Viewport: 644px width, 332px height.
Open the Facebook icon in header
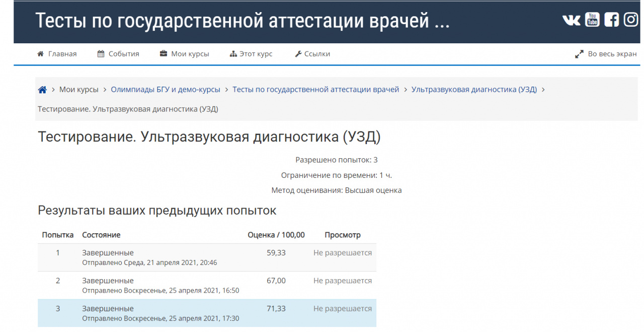point(611,20)
